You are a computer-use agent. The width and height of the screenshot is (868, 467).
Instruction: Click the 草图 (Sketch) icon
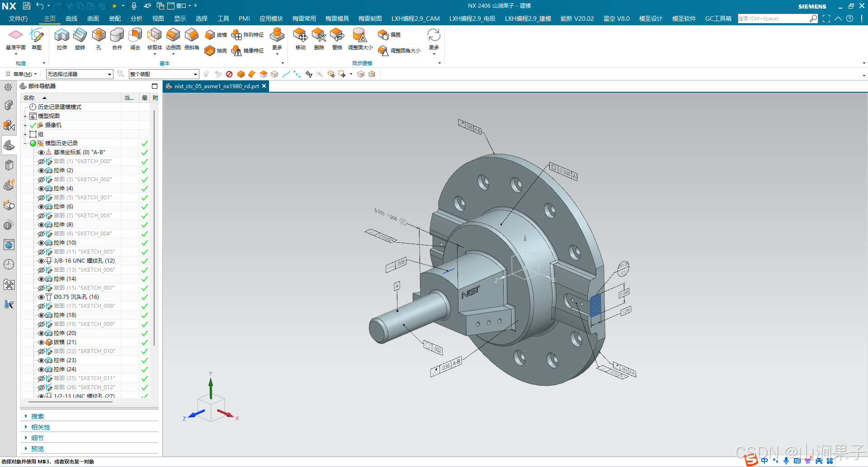point(37,39)
